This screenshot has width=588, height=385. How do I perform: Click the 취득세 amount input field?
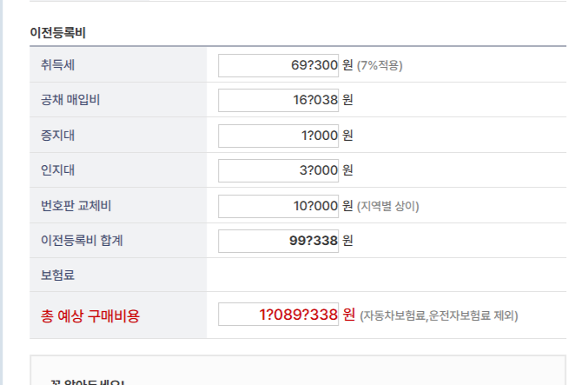(x=278, y=65)
